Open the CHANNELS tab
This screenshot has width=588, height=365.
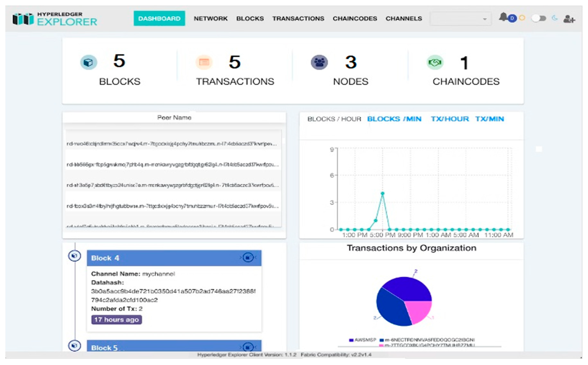coord(404,19)
